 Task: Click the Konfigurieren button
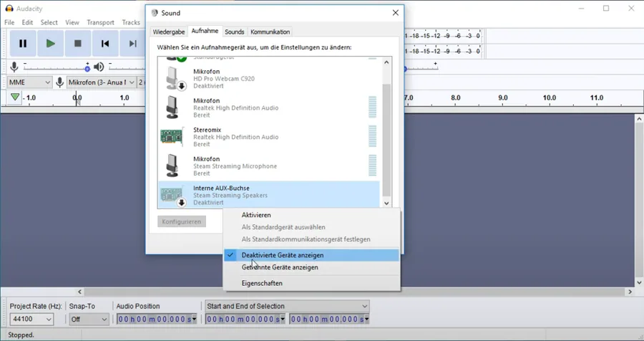coord(182,221)
